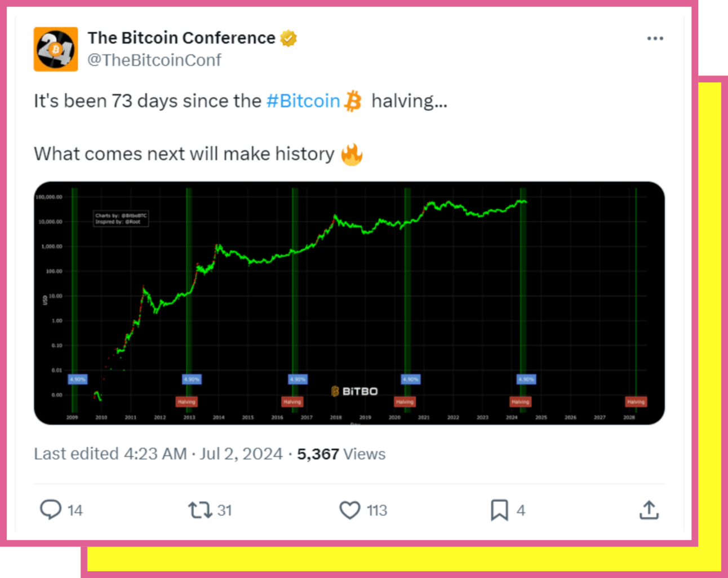Bookmark this tweet

(x=499, y=510)
